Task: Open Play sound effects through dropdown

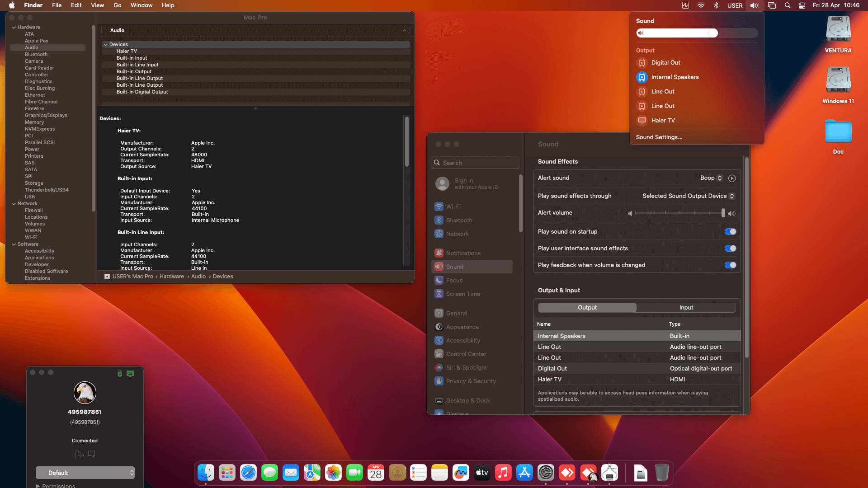Action: (689, 196)
